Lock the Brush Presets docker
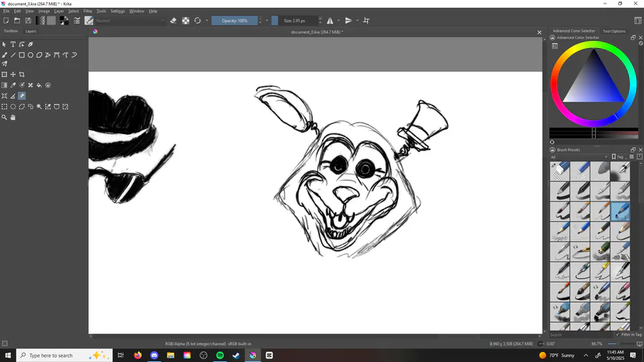Viewport: 644px width, 362px height. [x=552, y=150]
